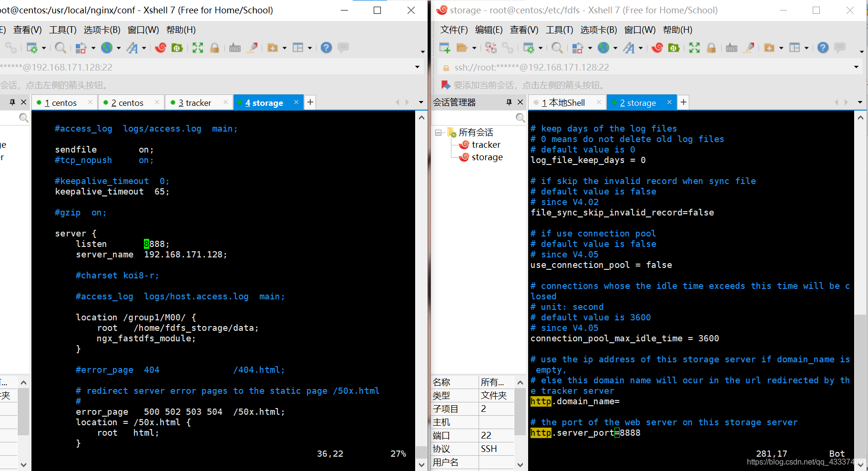
Task: Open the address bar dropdown in the nginx/conf window
Action: point(418,67)
